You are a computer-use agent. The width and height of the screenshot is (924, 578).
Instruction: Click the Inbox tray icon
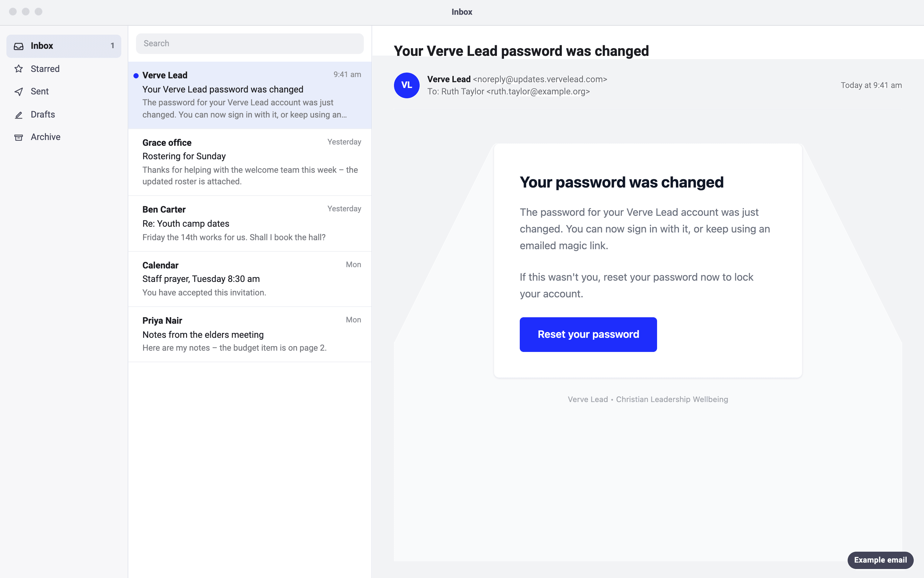[19, 46]
